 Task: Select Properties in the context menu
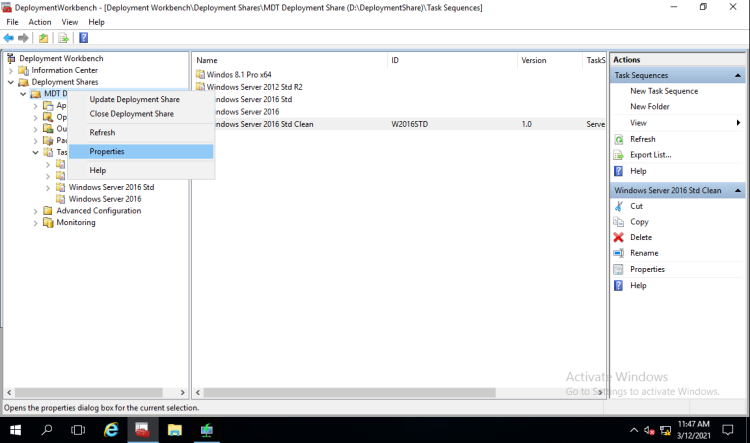107,152
